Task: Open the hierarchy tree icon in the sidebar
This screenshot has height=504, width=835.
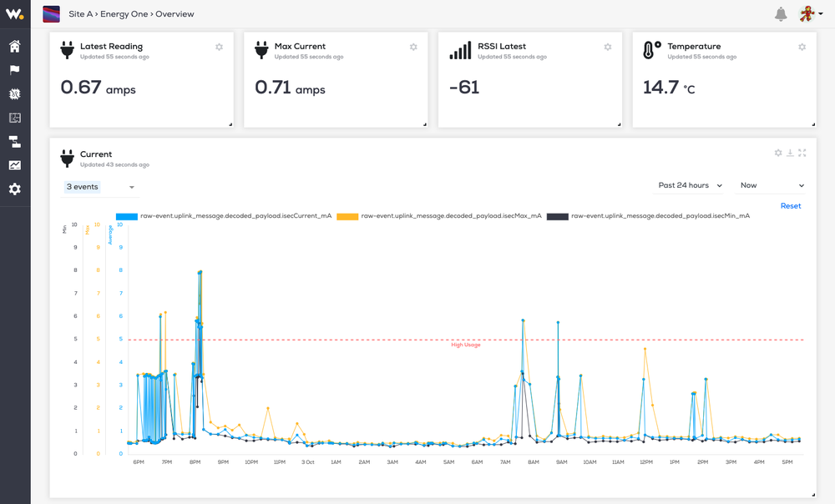Action: coord(15,142)
